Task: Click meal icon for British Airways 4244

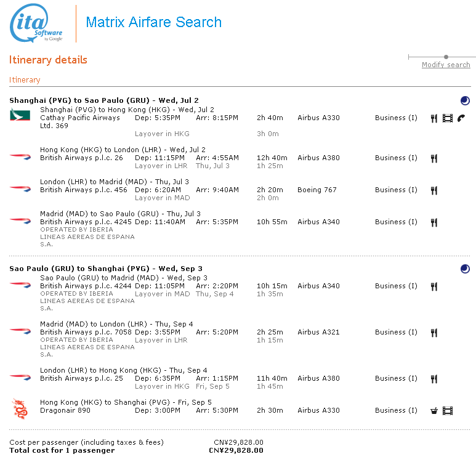Action: point(434,286)
